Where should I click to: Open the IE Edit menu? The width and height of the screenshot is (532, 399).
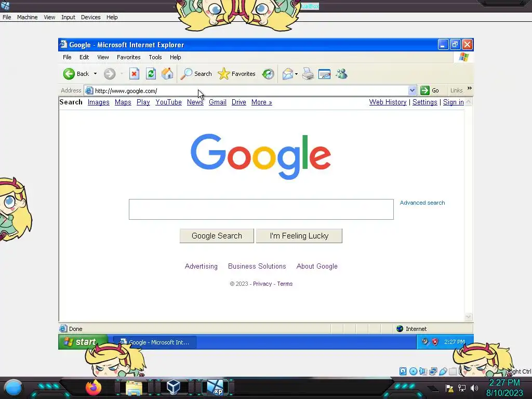[84, 57]
